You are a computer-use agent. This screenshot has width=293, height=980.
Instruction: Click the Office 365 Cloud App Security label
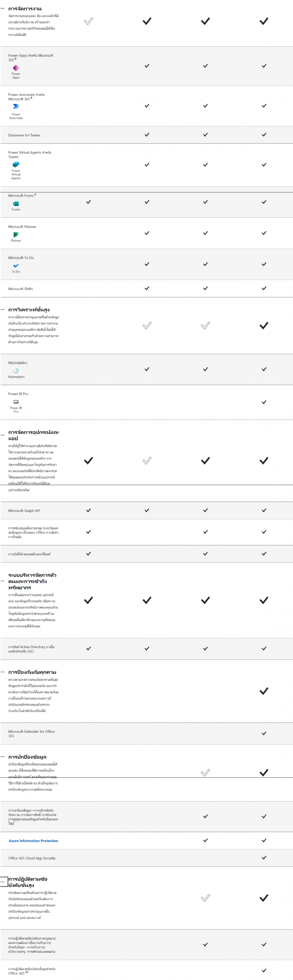coord(32,858)
